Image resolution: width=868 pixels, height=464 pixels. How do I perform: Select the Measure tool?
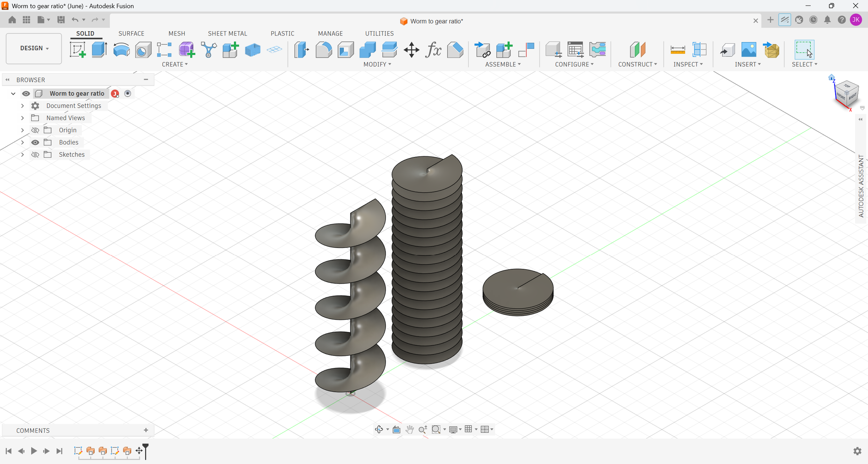pyautogui.click(x=677, y=50)
